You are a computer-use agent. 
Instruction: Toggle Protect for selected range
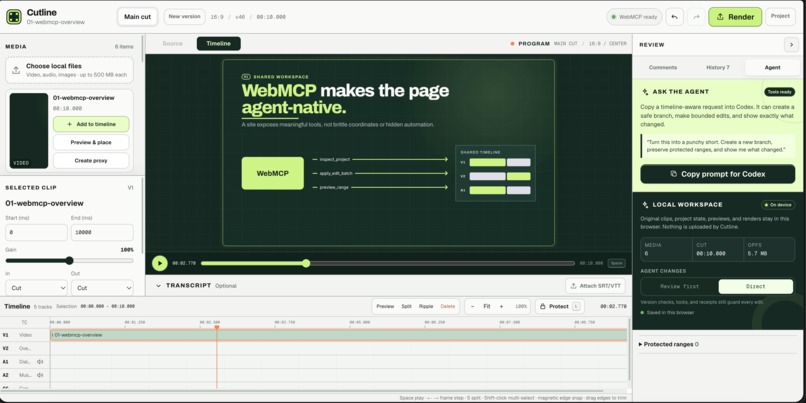pos(560,306)
